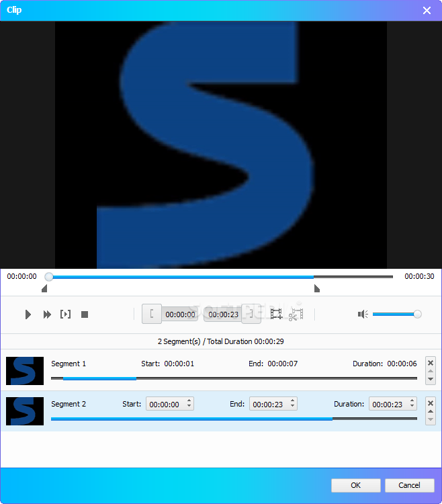Move Segment 2 down arrow
The height and width of the screenshot is (504, 442).
tap(431, 419)
